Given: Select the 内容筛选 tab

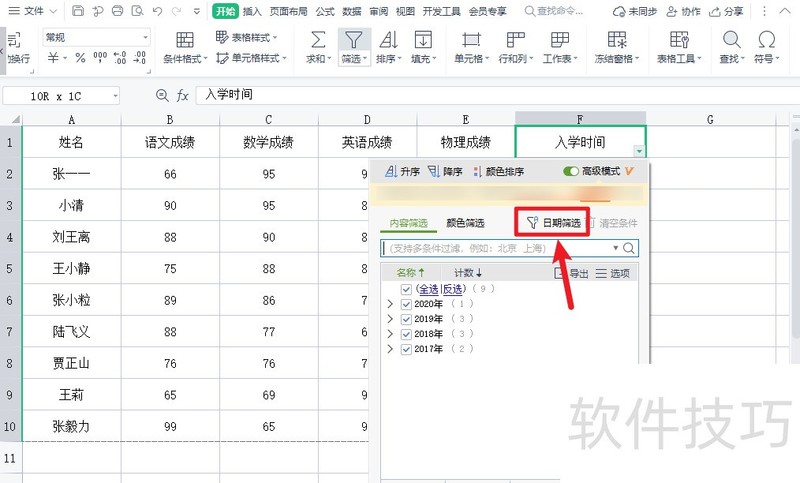Looking at the screenshot, I should 408,223.
